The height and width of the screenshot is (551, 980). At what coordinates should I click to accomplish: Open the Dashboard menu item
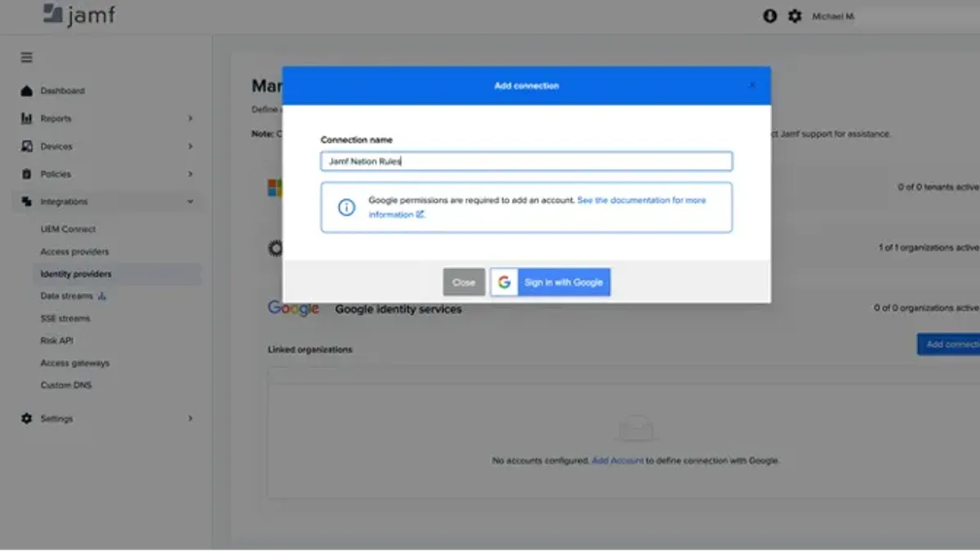pyautogui.click(x=63, y=91)
